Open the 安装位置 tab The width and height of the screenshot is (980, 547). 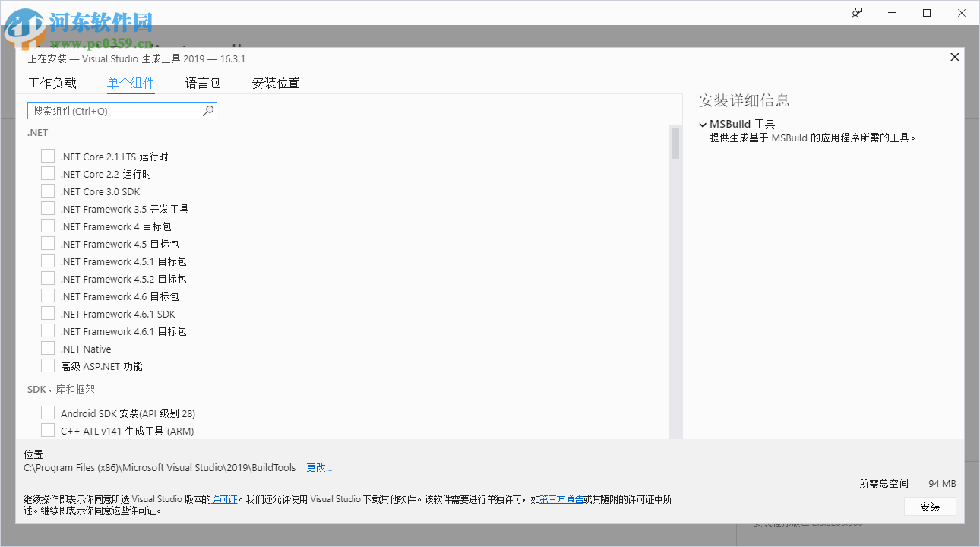[275, 83]
